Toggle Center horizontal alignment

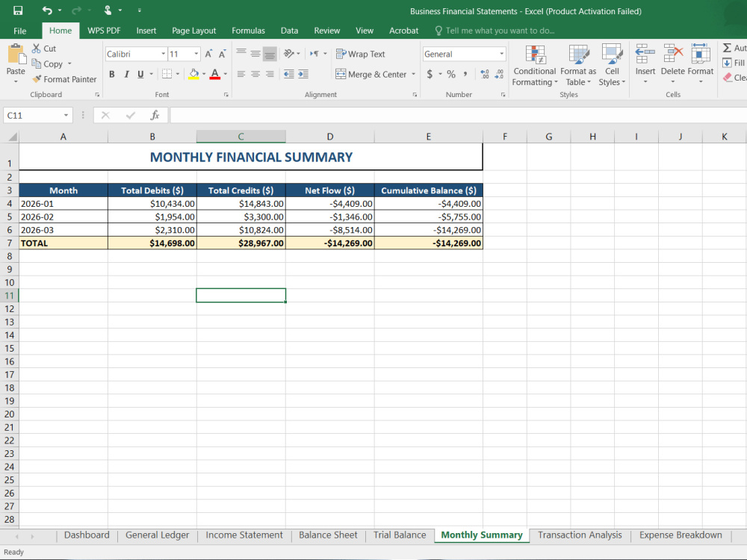point(255,74)
